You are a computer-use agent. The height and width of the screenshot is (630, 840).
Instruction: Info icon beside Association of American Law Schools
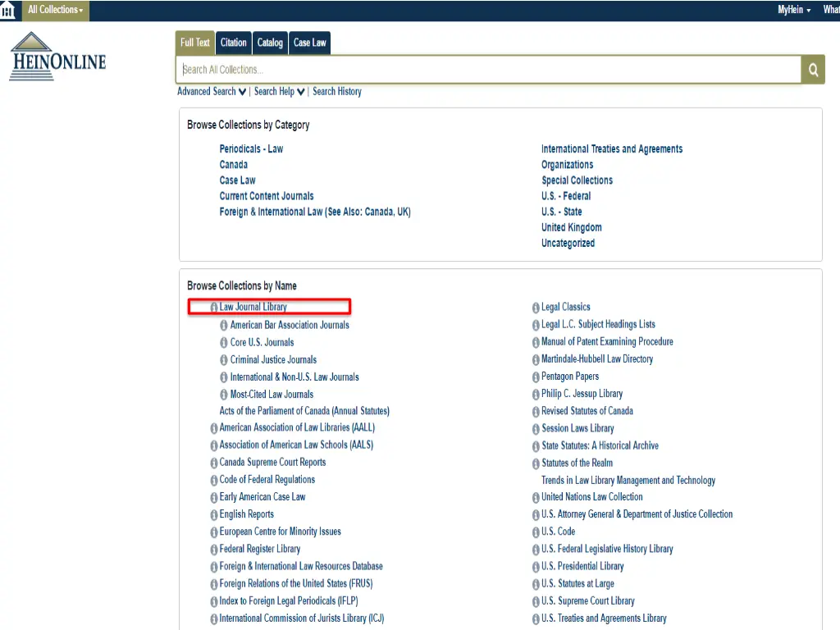[214, 445]
